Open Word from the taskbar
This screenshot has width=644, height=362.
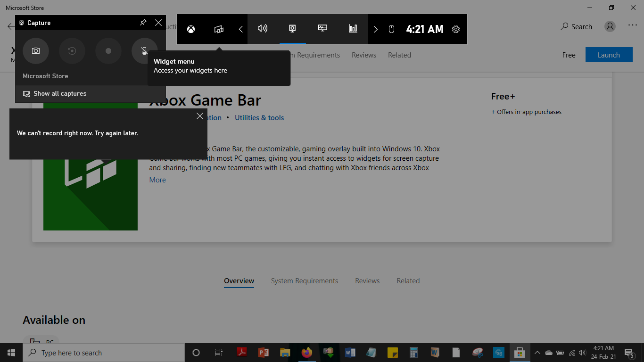[x=350, y=353]
